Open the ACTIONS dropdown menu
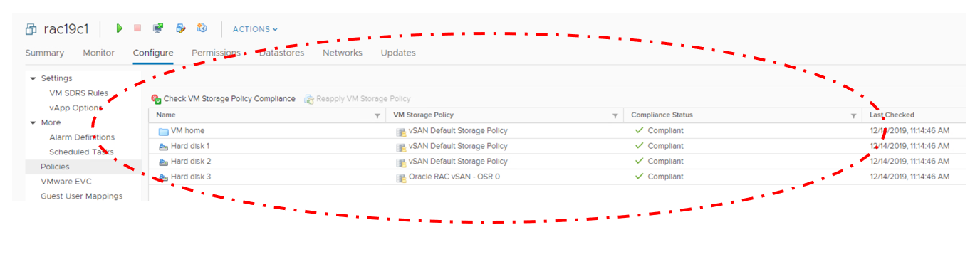 click(255, 29)
